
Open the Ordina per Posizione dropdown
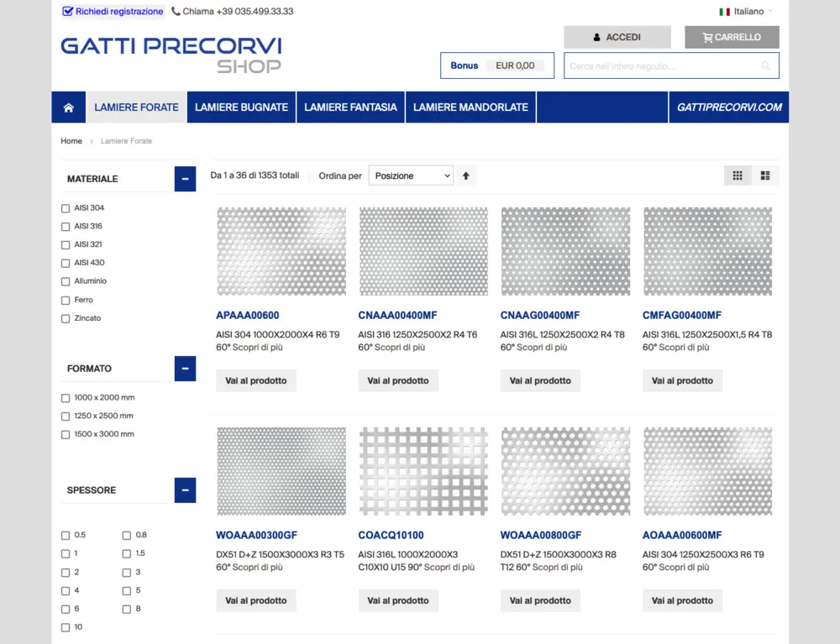411,175
